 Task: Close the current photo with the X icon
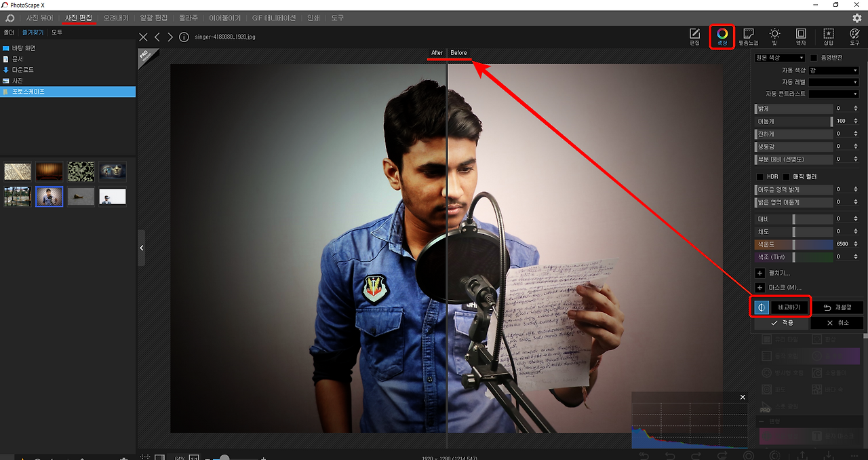(143, 37)
